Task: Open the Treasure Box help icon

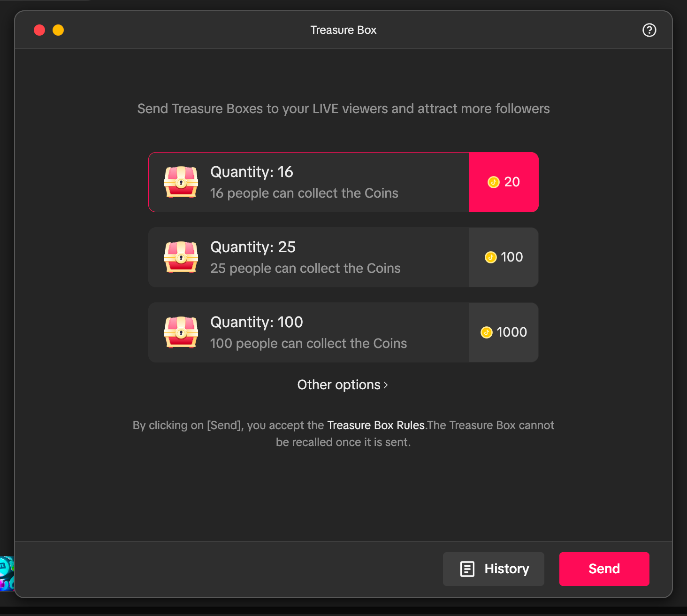Action: point(649,30)
